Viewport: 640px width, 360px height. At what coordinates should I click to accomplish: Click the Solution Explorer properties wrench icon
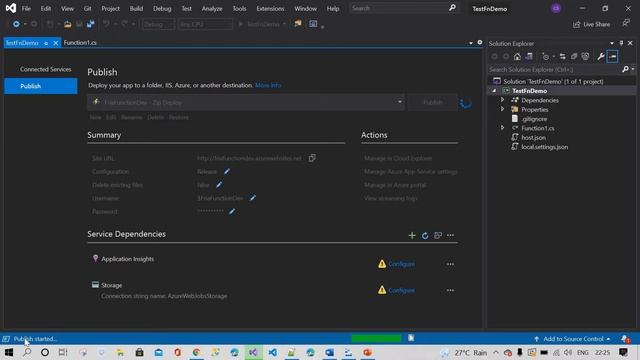click(600, 56)
